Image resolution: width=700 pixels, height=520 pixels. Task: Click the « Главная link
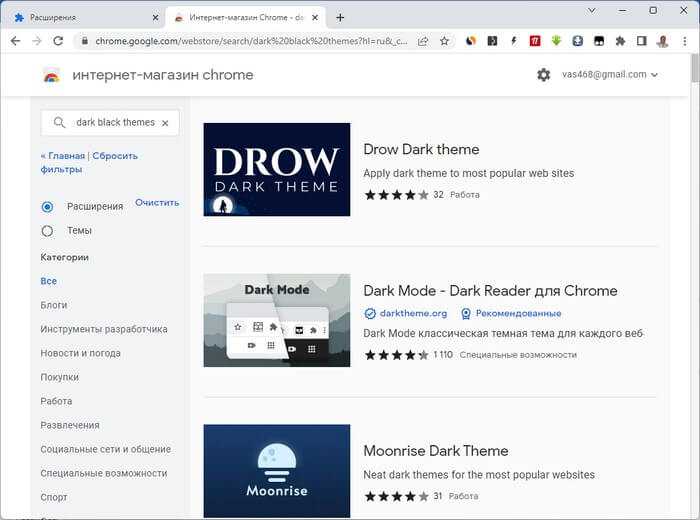click(62, 156)
